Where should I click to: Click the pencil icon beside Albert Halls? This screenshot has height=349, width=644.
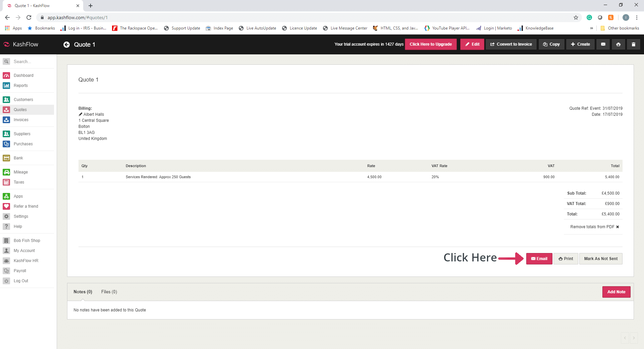click(x=80, y=114)
